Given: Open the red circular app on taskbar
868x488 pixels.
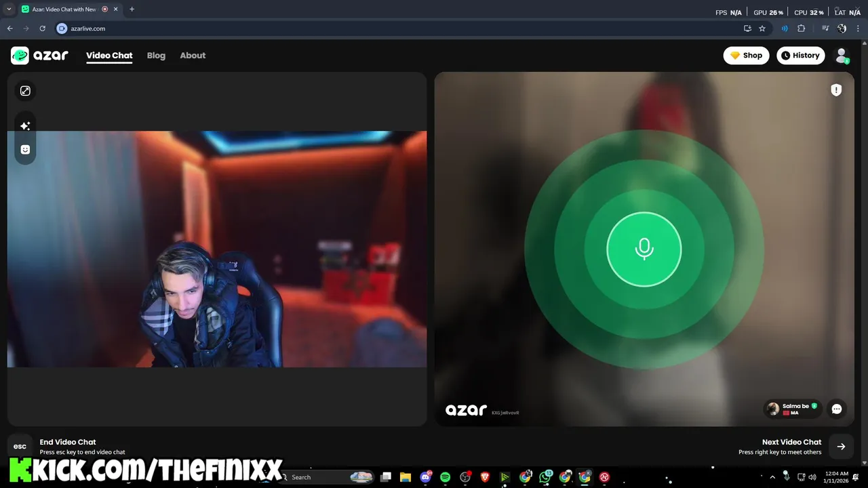Looking at the screenshot, I should click(x=604, y=477).
